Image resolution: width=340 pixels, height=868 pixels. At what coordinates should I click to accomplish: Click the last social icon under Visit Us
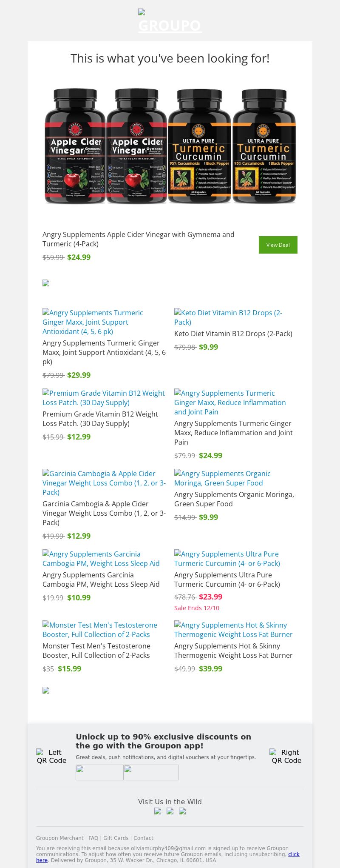coord(182,811)
